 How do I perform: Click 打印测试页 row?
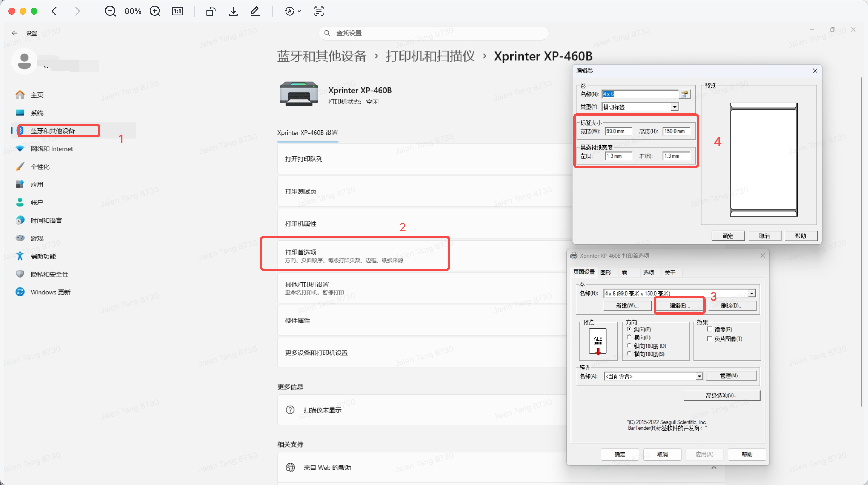425,191
